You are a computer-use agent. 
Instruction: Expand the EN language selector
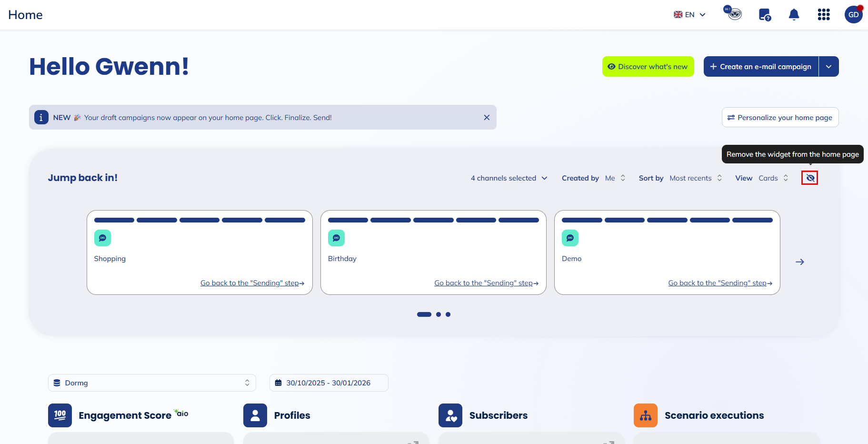point(689,15)
